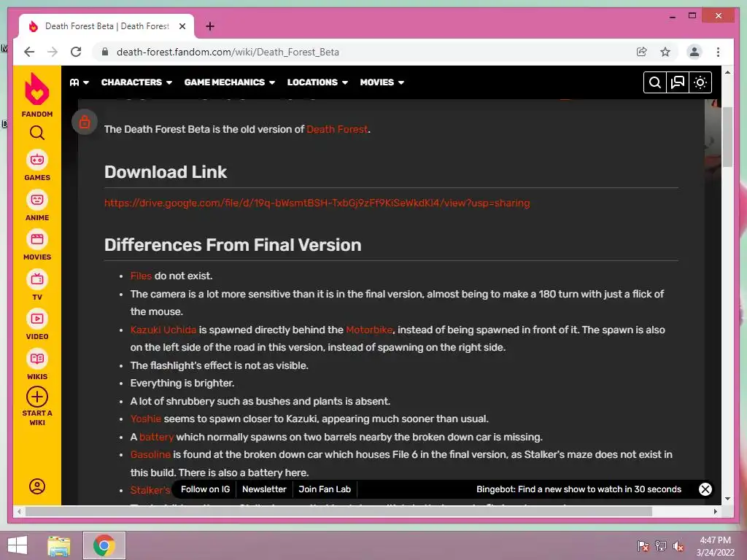Open the Action Center flag icon
The width and height of the screenshot is (747, 560).
[x=643, y=545]
